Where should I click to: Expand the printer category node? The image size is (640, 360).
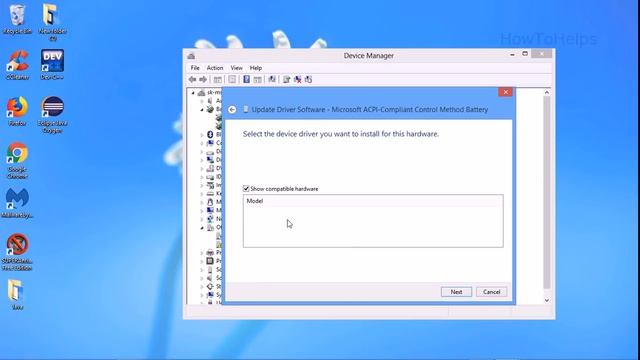point(202,253)
